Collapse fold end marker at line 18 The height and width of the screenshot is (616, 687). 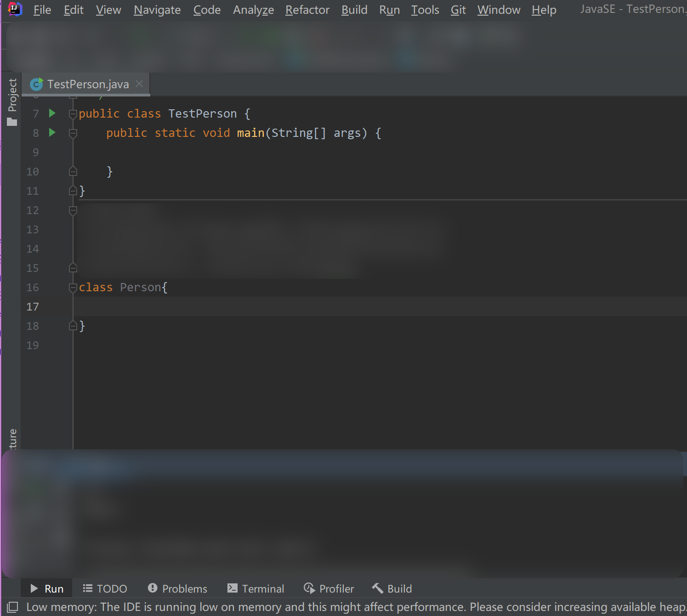[73, 326]
